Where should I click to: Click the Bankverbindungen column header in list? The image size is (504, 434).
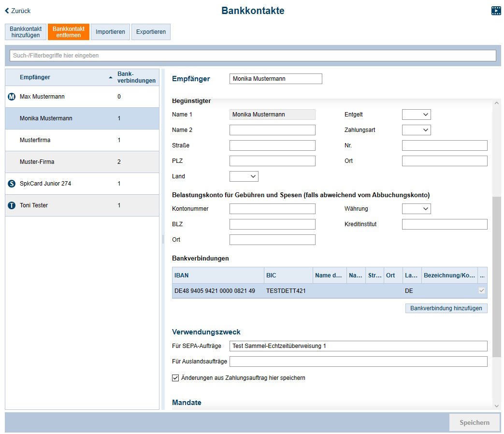[x=137, y=77]
